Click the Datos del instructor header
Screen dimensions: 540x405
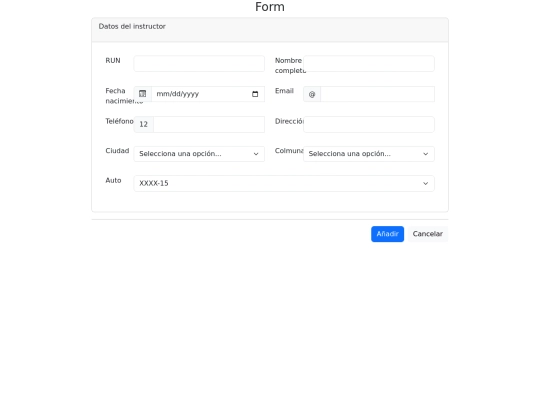[x=132, y=27]
